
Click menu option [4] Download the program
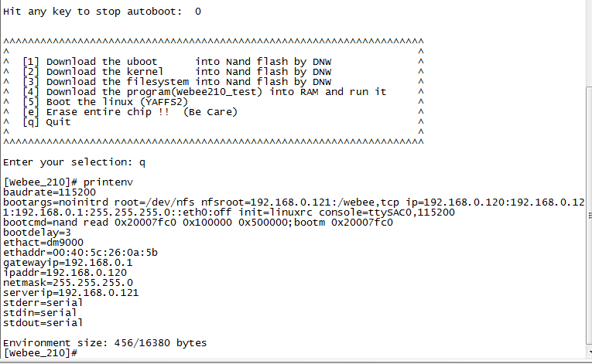pos(204,92)
